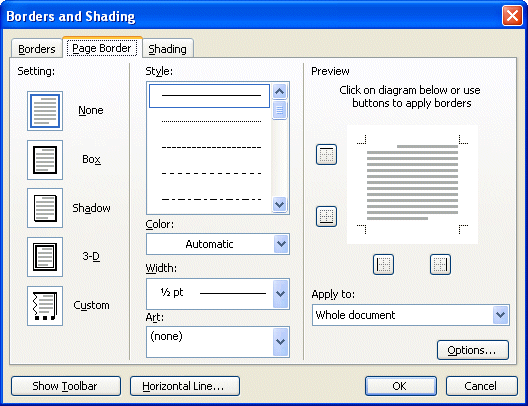Click the Box setting label
Screen dimensions: 528x406
(x=91, y=159)
